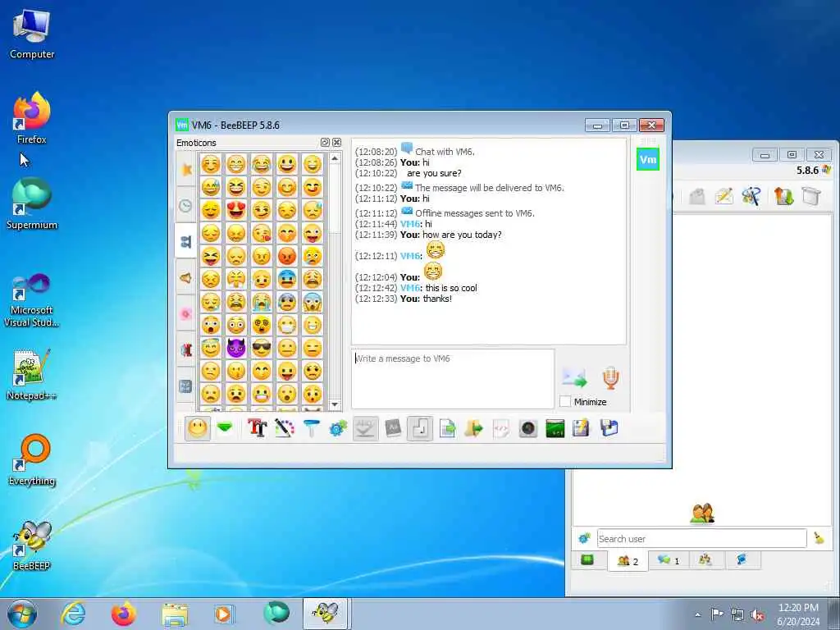The height and width of the screenshot is (630, 840).
Task: Open the recent clock emoticon tab
Action: click(x=186, y=205)
